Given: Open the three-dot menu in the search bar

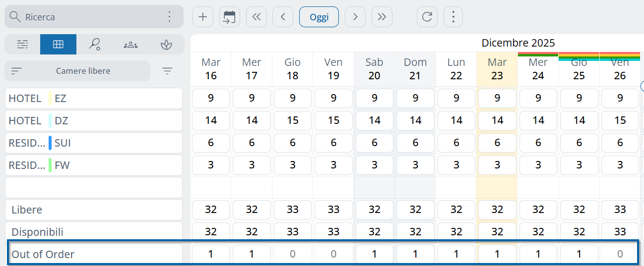Looking at the screenshot, I should pyautogui.click(x=169, y=17).
